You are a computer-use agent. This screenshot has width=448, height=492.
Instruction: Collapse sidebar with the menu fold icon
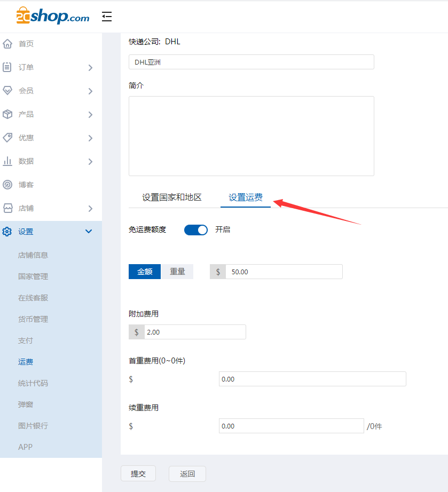point(107,17)
